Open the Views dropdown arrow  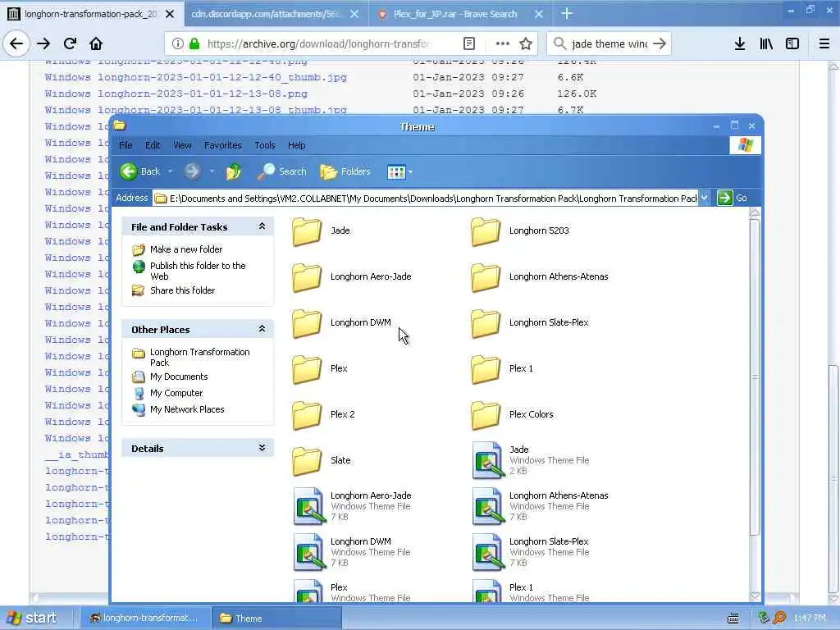[410, 172]
